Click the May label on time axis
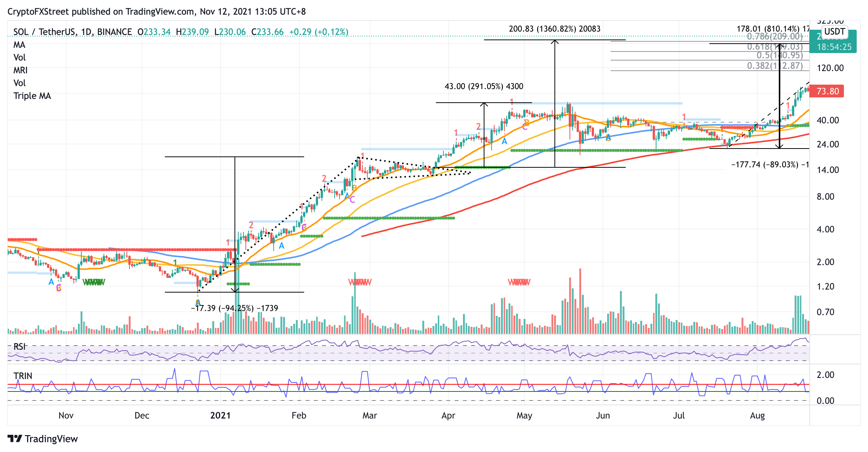Screen dimensions: 868x452 point(524,416)
